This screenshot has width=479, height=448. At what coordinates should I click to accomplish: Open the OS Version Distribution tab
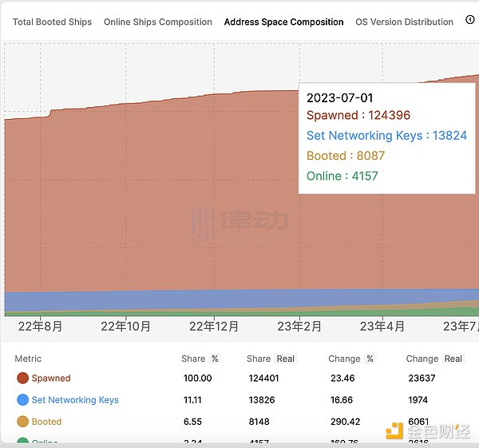(x=404, y=22)
